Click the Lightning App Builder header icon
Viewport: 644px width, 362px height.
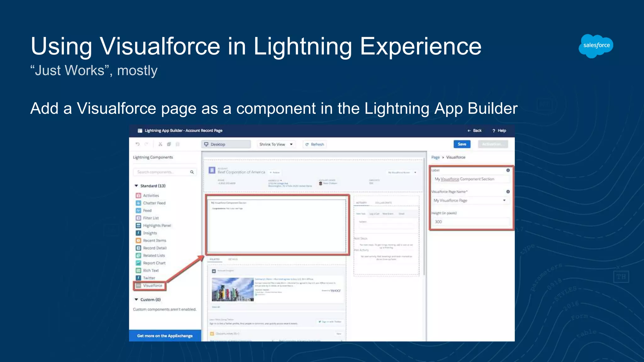(x=140, y=131)
